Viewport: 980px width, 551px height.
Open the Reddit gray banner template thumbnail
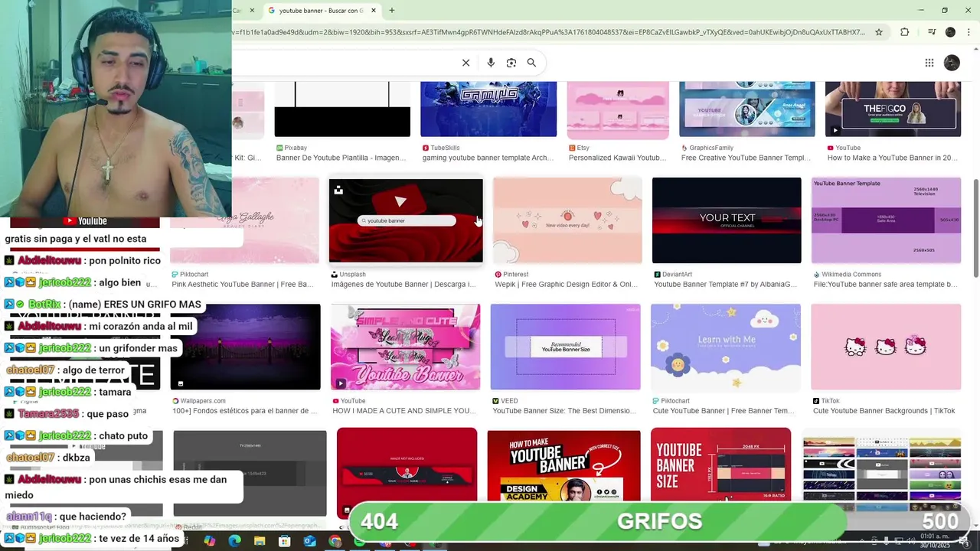(250, 473)
